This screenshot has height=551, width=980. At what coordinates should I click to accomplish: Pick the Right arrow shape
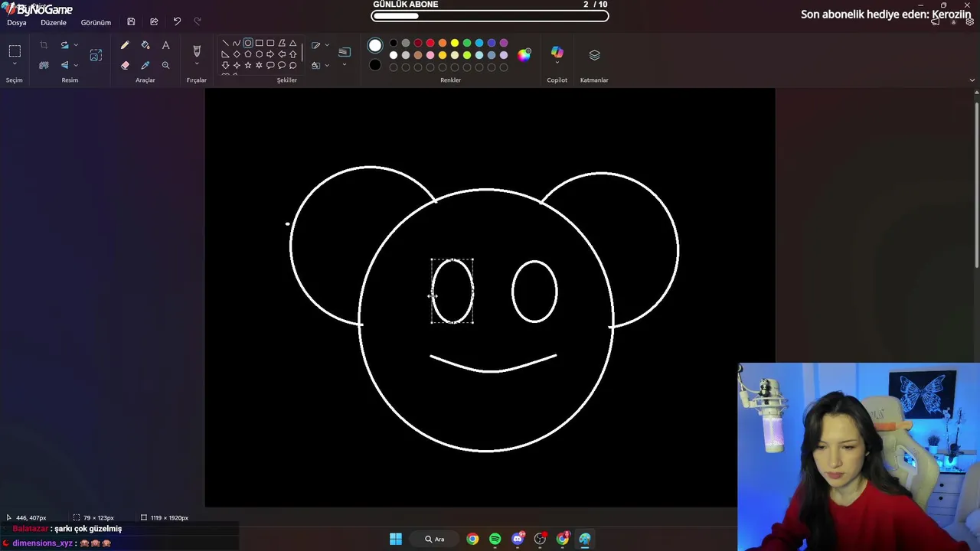270,54
